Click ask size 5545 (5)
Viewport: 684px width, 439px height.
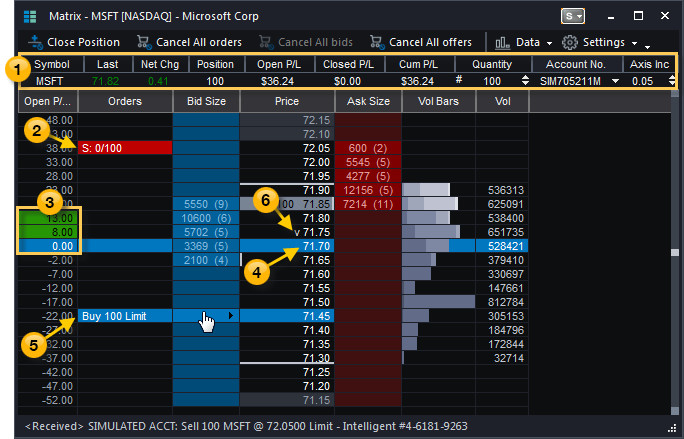click(368, 162)
